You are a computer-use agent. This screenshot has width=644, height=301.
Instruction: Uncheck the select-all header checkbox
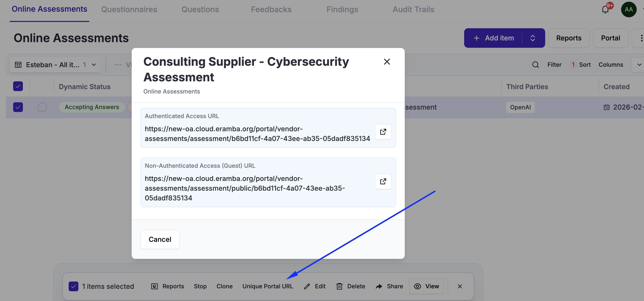pyautogui.click(x=18, y=86)
